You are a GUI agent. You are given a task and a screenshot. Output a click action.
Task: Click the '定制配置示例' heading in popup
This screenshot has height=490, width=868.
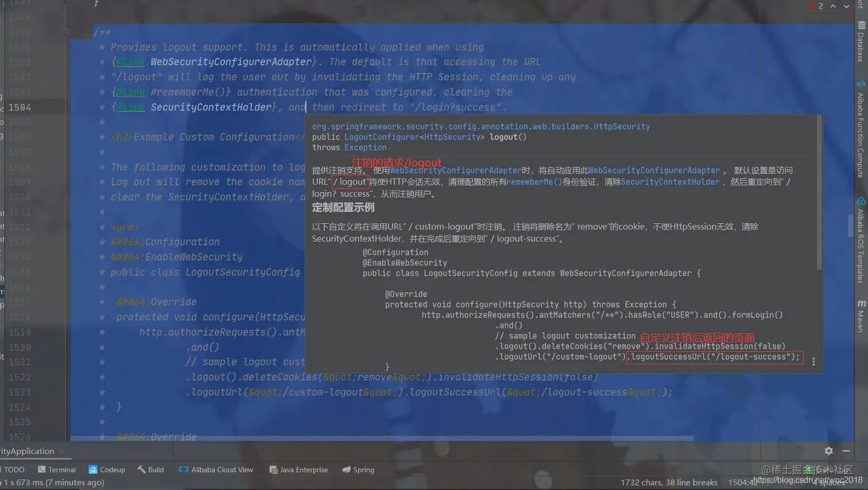pos(343,208)
